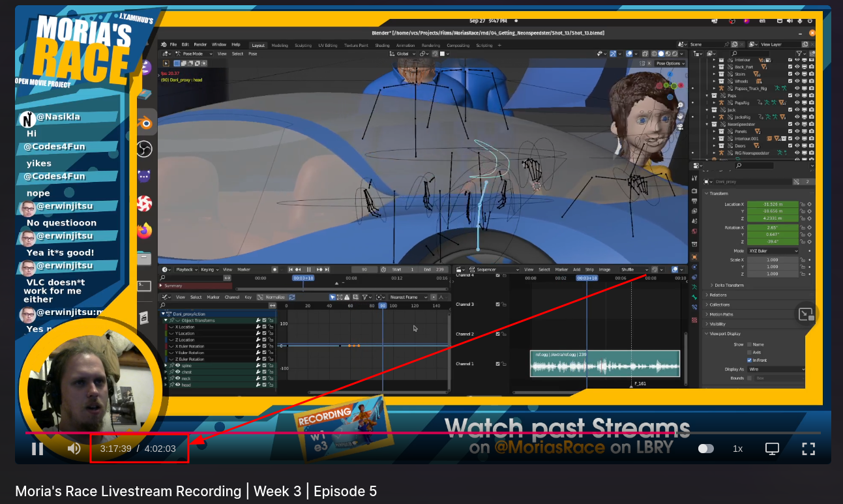Image resolution: width=843 pixels, height=504 pixels.
Task: Select the NeonSpeedster collection in outliner
Action: [x=741, y=124]
